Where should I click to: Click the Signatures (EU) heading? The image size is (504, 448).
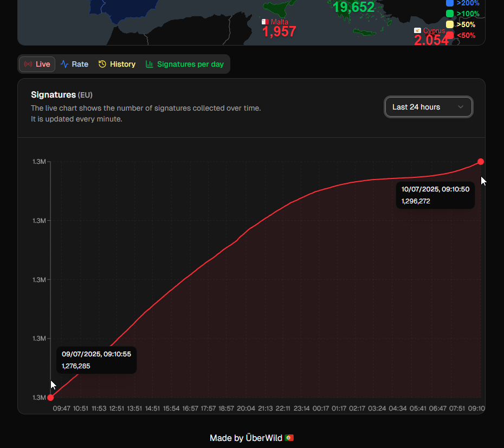(x=61, y=95)
